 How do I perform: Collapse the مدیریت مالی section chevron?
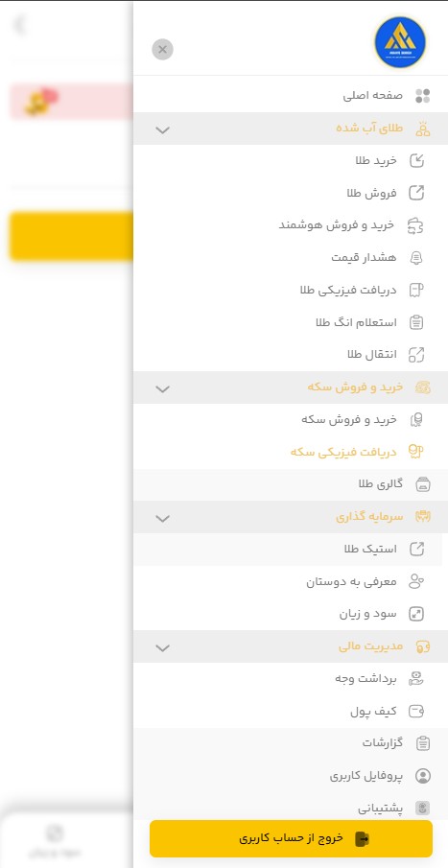pyautogui.click(x=162, y=647)
